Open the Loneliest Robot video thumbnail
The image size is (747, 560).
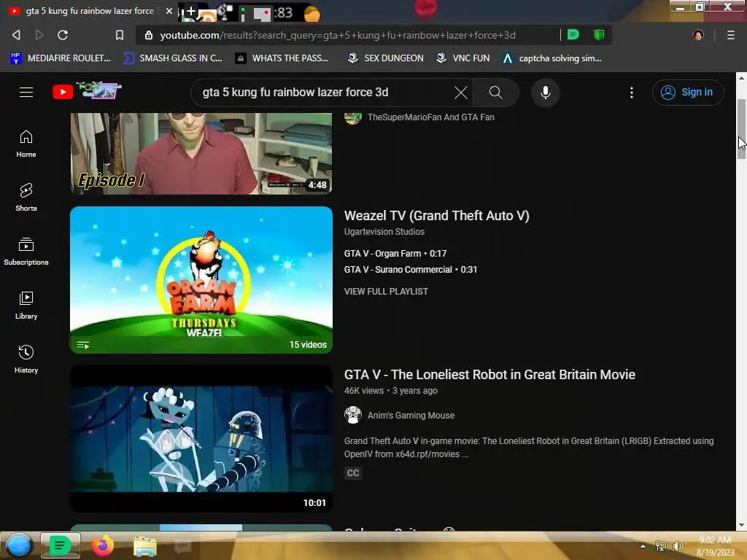pos(201,439)
